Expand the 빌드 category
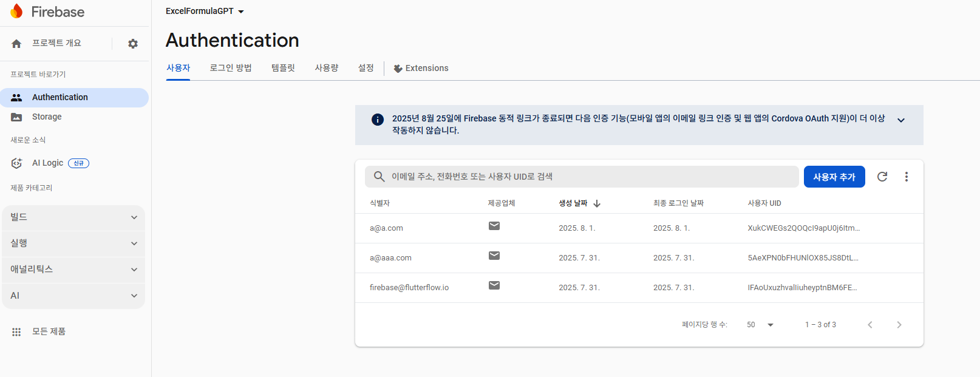 [73, 217]
